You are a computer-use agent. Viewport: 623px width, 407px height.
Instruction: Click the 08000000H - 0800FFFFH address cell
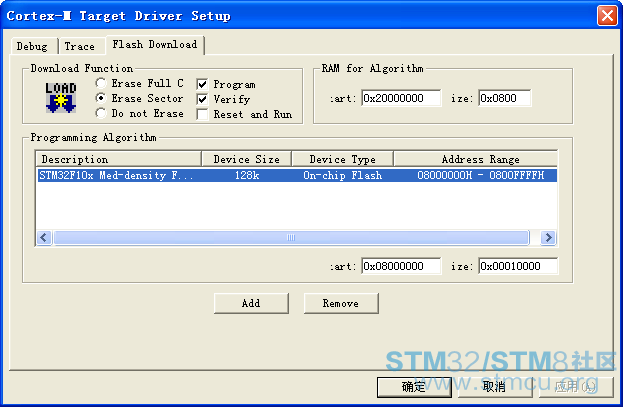point(480,175)
